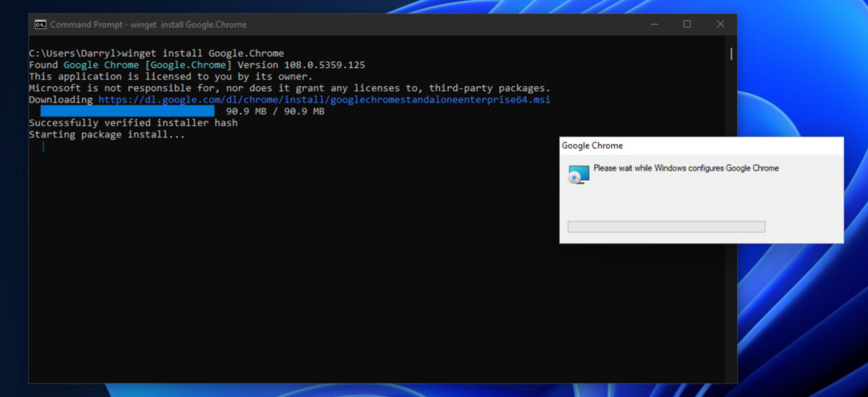Maximize the Command Prompt window
The image size is (868, 397).
tap(687, 25)
